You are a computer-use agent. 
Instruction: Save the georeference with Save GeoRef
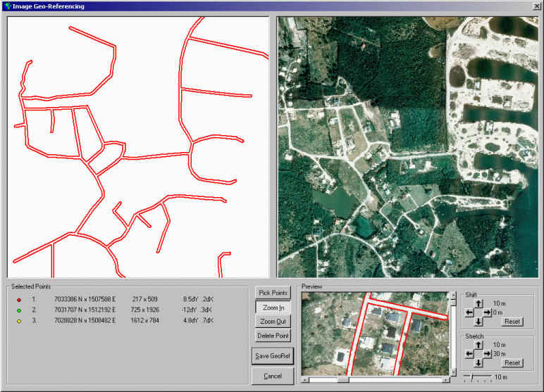[272, 356]
